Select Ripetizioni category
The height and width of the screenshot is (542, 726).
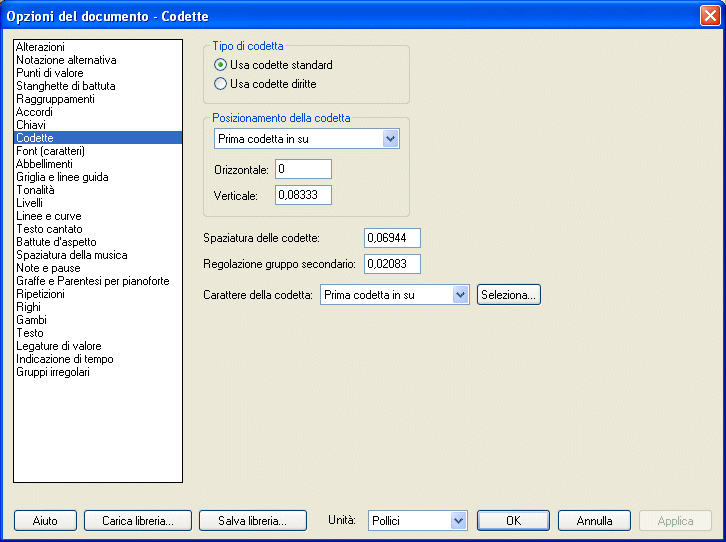pos(98,293)
